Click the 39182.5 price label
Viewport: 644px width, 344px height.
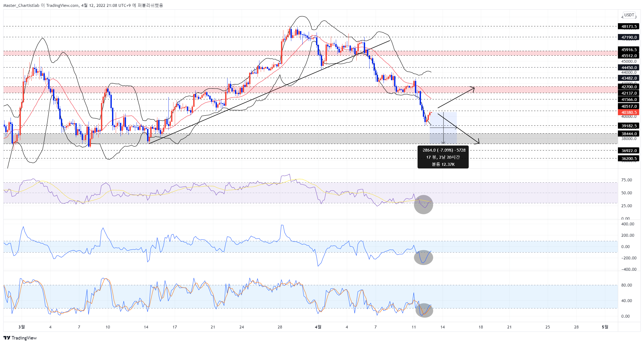(x=629, y=126)
